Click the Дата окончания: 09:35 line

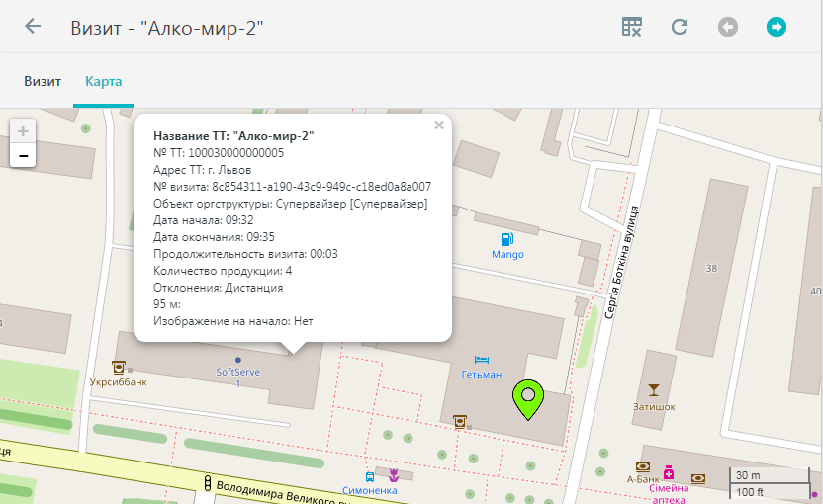(214, 237)
